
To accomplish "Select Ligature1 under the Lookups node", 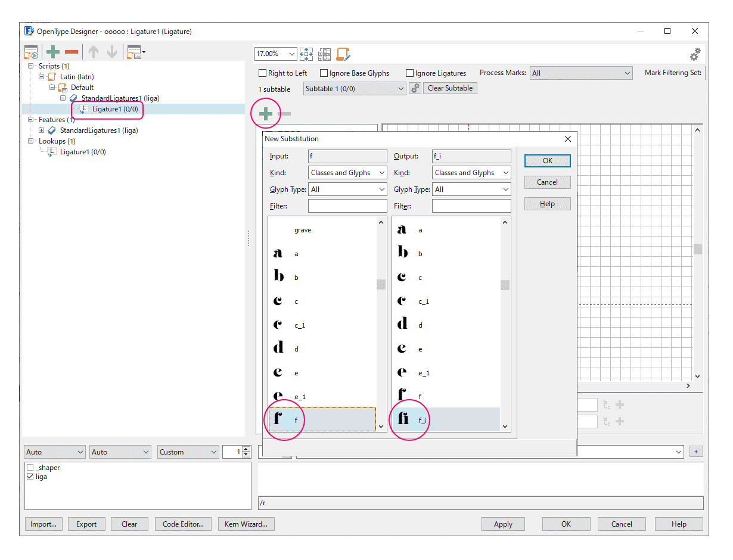I will (x=83, y=152).
